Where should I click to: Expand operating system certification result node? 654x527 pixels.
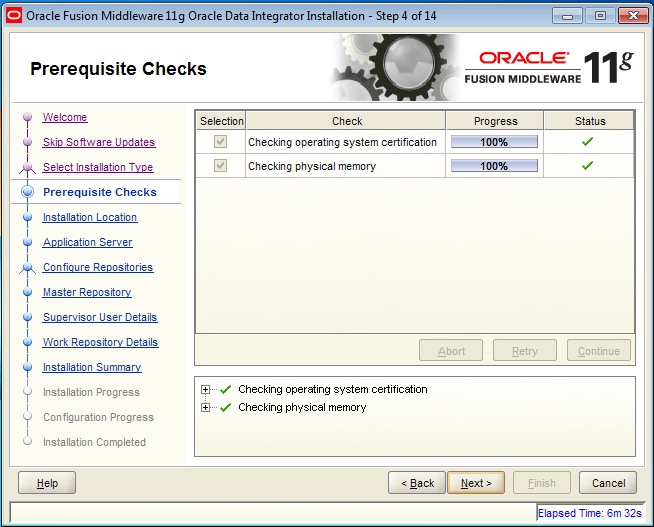pyautogui.click(x=205, y=389)
